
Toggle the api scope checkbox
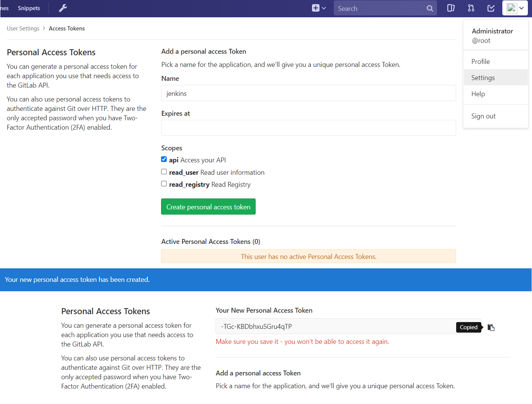[164, 159]
